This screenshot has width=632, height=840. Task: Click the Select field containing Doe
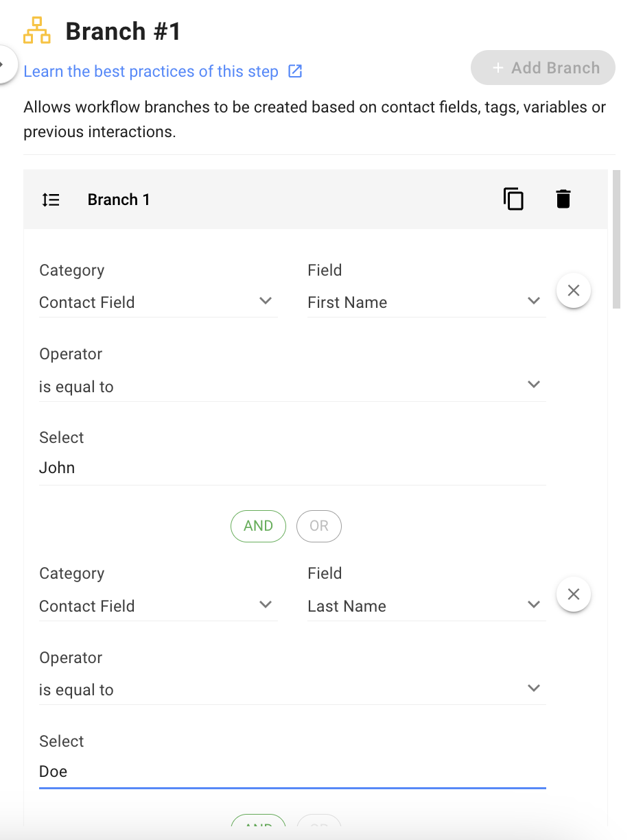[x=292, y=771]
